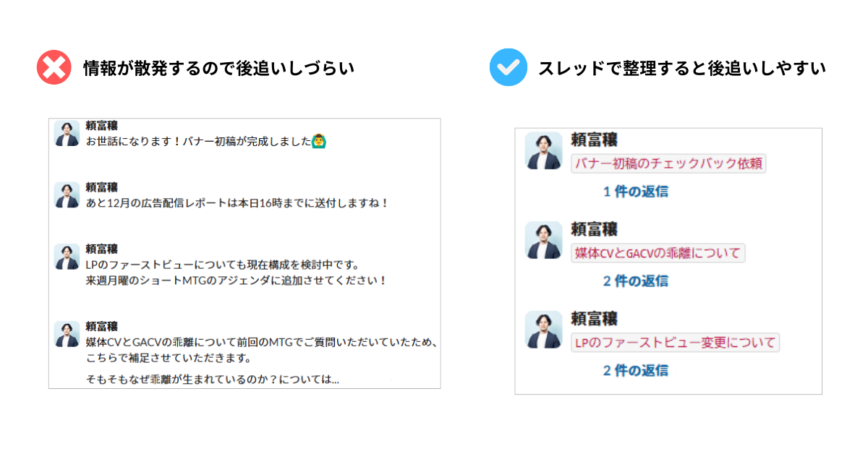Viewport: 868px width, 454px height.
Task: Click avatar beside バナー初稿が完成しました message
Action: tap(67, 134)
